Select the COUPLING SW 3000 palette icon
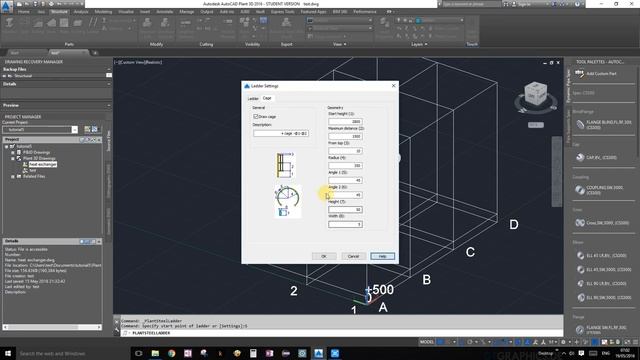This screenshot has height=360, width=640. 580,190
